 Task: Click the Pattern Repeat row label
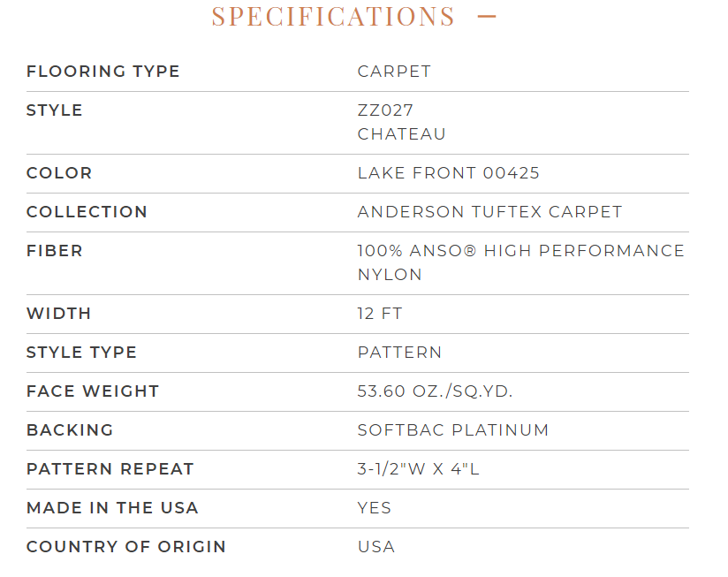tap(110, 469)
